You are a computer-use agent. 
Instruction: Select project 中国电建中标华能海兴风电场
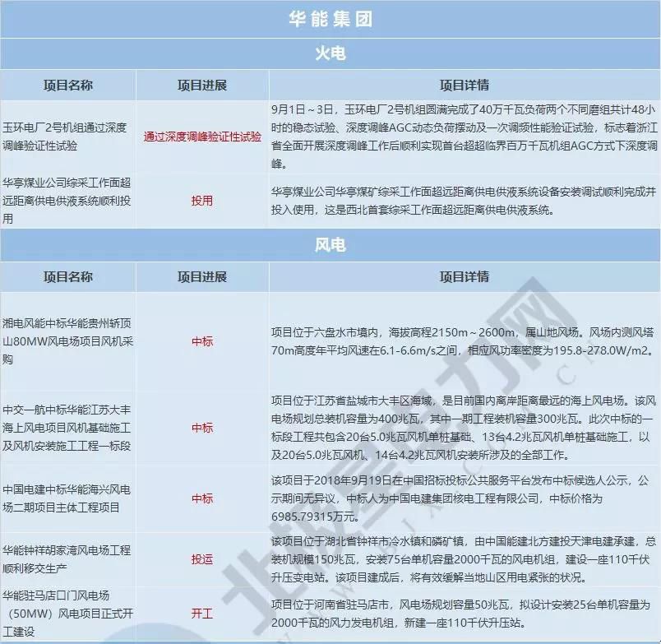coord(67,498)
